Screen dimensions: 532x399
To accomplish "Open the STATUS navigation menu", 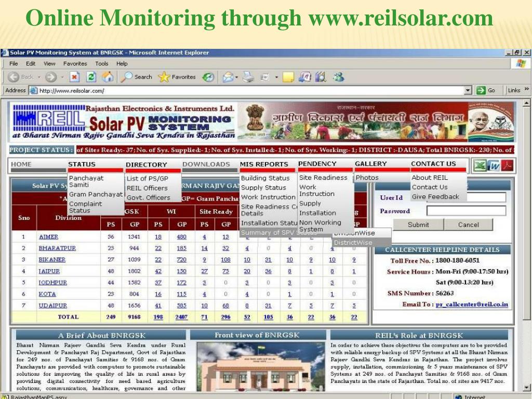I will (x=82, y=164).
